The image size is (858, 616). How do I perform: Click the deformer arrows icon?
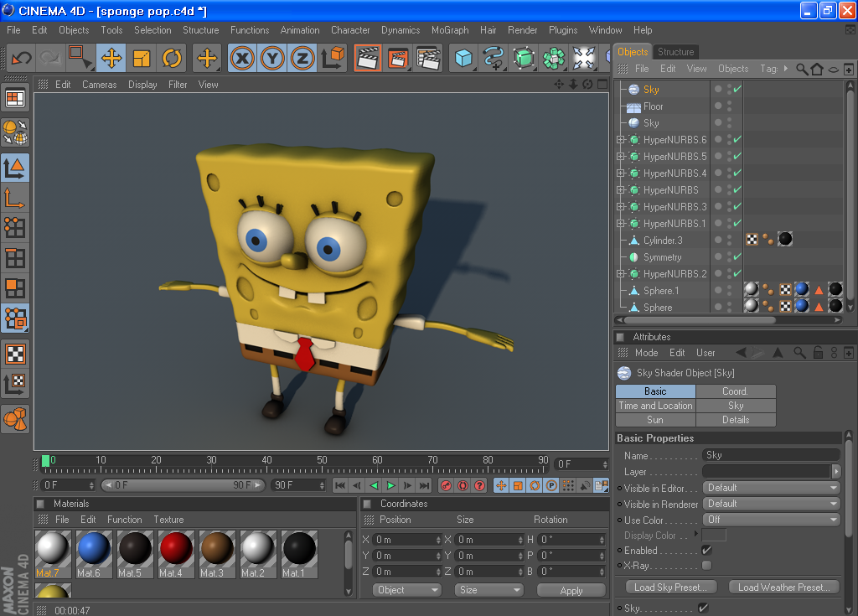click(583, 58)
